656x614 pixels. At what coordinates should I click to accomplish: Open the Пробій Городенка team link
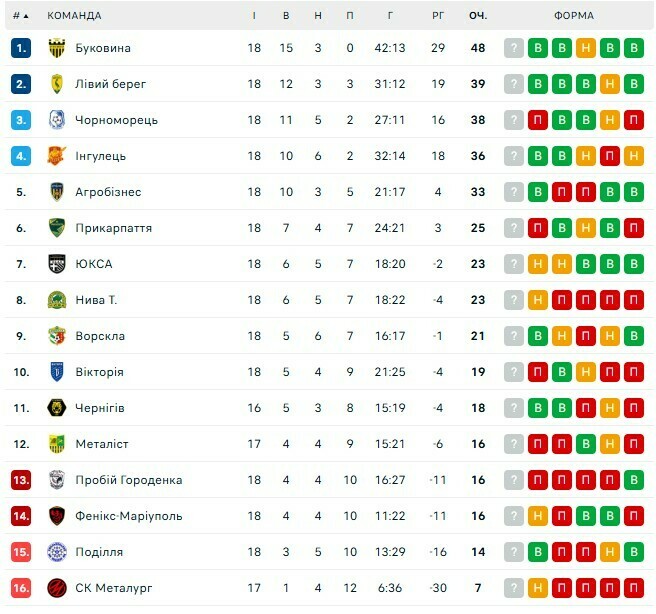(x=128, y=480)
